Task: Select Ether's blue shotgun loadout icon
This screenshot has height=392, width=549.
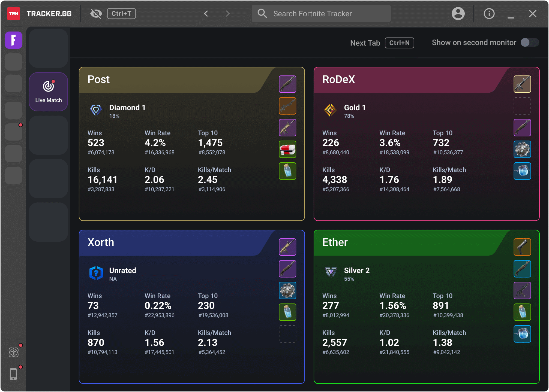Action: tap(522, 269)
